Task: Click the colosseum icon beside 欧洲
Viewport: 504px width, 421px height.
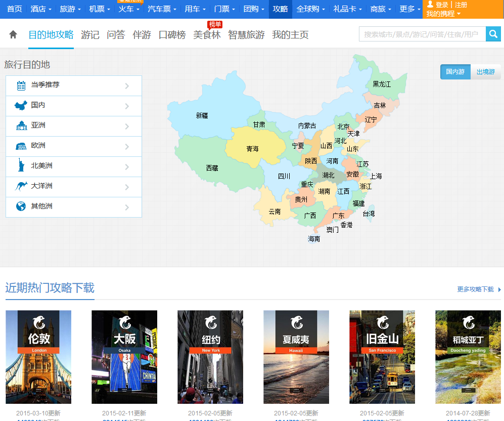Action: coord(21,146)
